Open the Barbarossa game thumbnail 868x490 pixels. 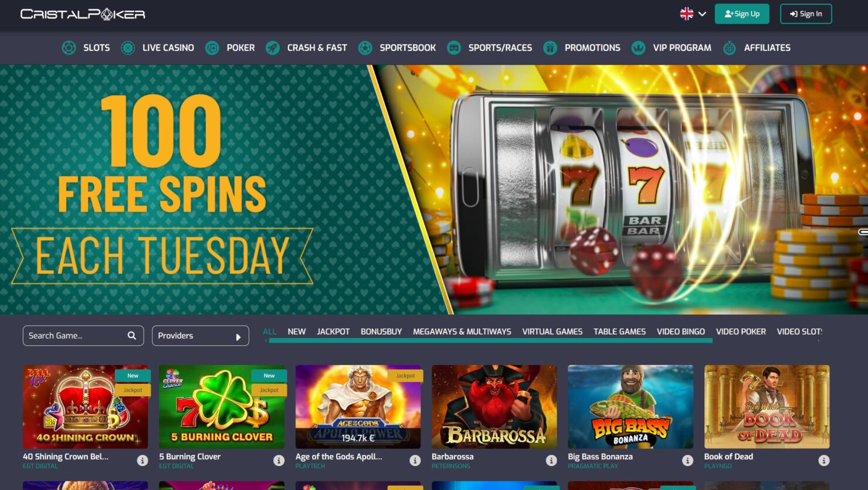point(494,407)
